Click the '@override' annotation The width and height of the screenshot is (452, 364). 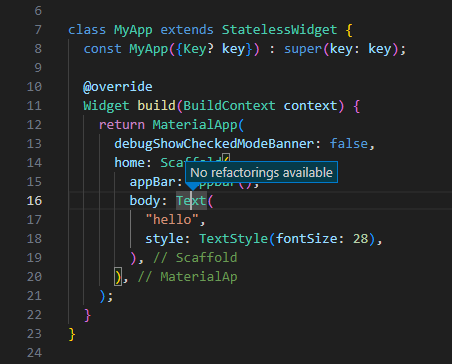point(118,87)
